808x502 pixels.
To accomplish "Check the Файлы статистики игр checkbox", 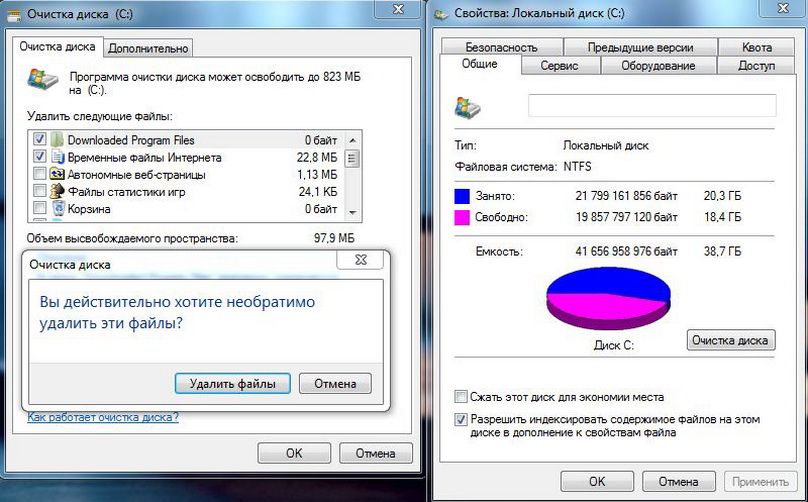I will (40, 191).
